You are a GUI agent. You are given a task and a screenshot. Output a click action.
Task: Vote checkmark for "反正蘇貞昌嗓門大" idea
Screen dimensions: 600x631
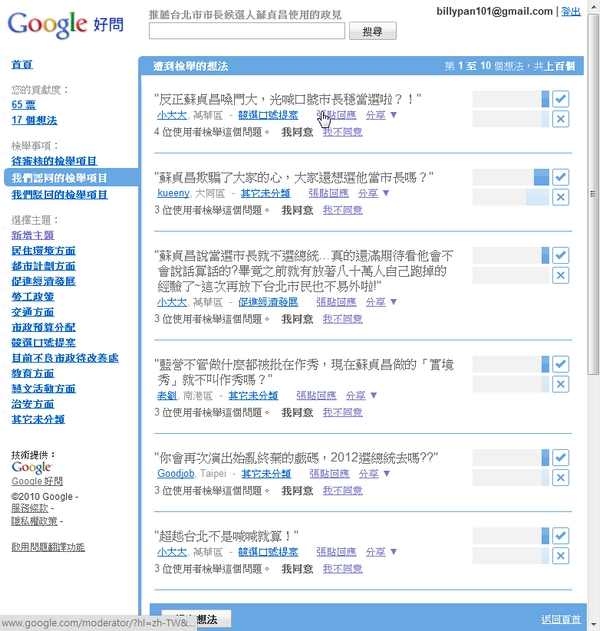tap(561, 99)
